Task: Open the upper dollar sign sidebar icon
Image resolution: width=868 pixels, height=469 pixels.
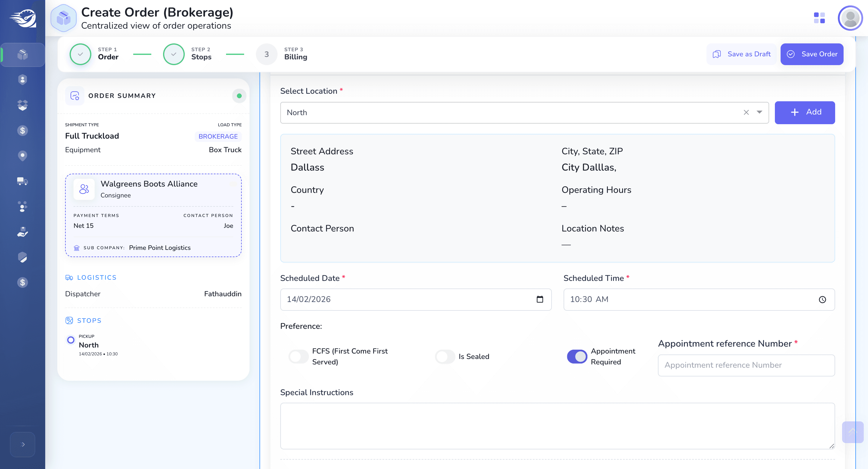Action: [x=22, y=131]
